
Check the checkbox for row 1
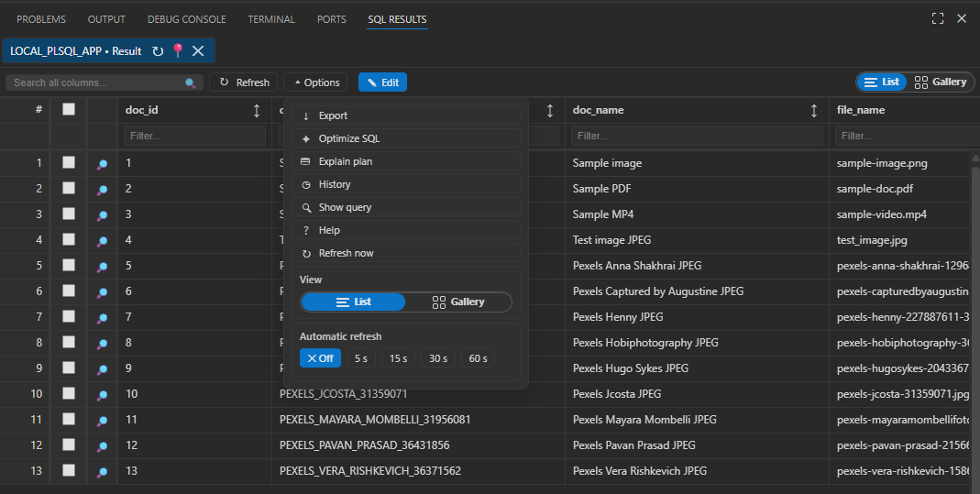[69, 162]
